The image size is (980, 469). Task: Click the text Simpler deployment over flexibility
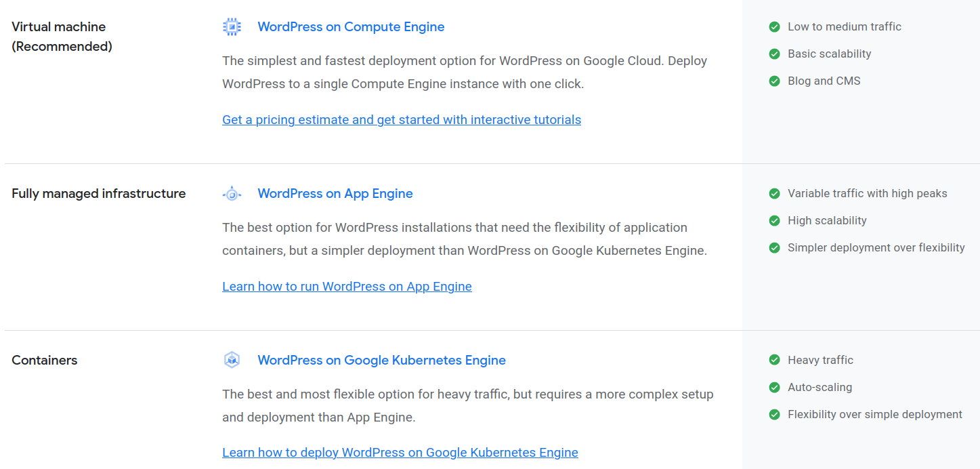(876, 248)
